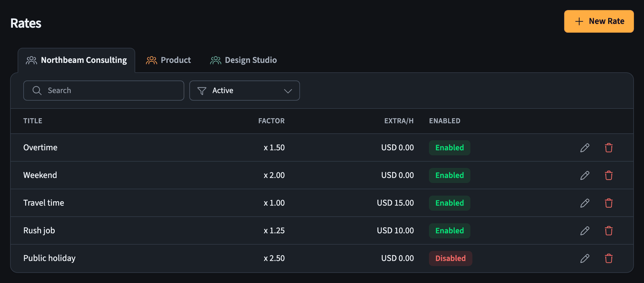Select the Public holiday row title
This screenshot has height=283, width=644.
tap(50, 258)
